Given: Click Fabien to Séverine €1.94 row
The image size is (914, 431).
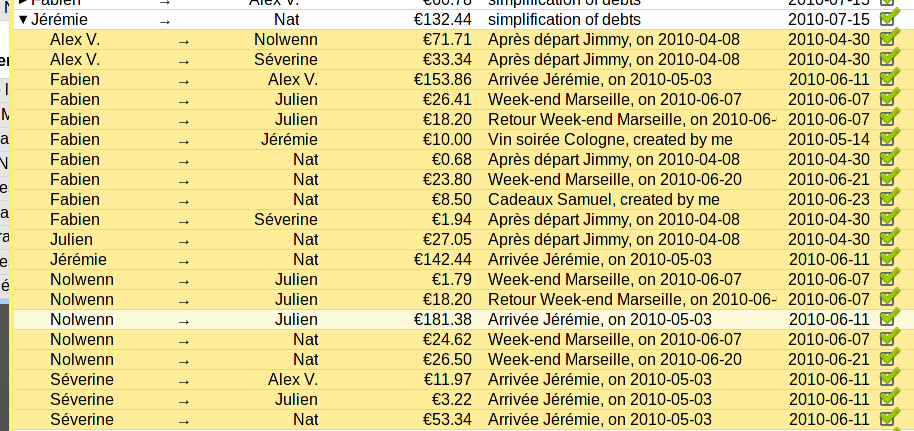Looking at the screenshot, I should click(463, 219).
